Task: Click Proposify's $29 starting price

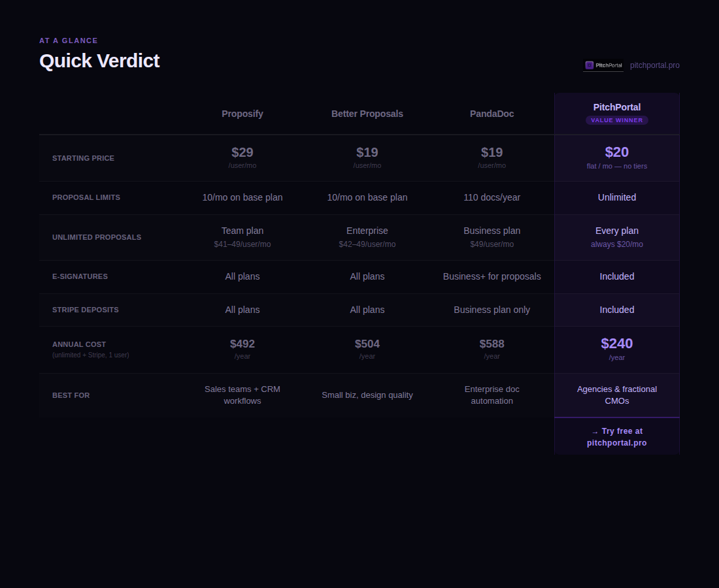Action: pos(242,153)
